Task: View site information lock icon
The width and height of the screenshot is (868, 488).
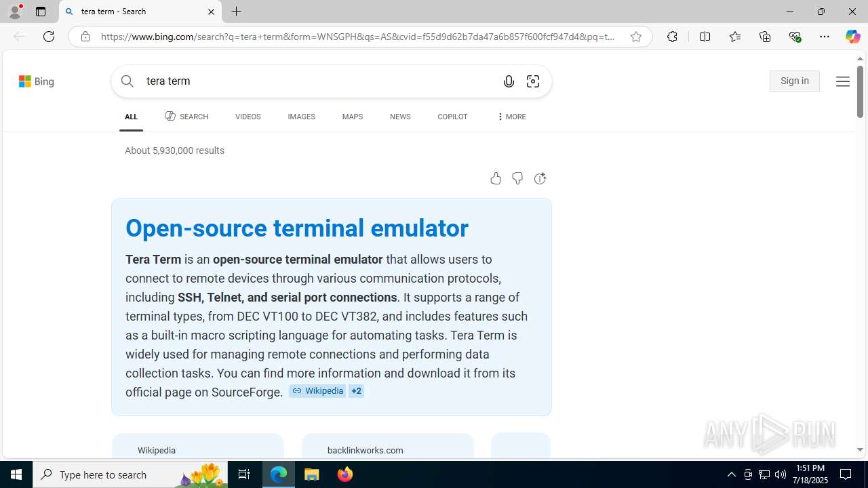Action: coord(85,37)
